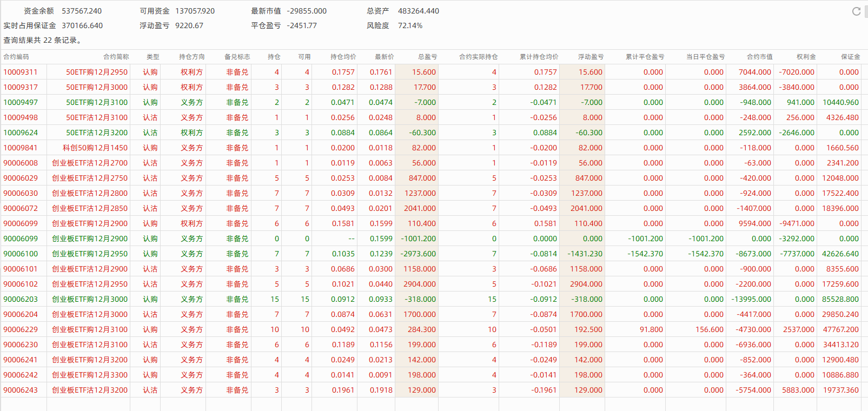
Task: Click the 权利金 column header
Action: (x=806, y=57)
